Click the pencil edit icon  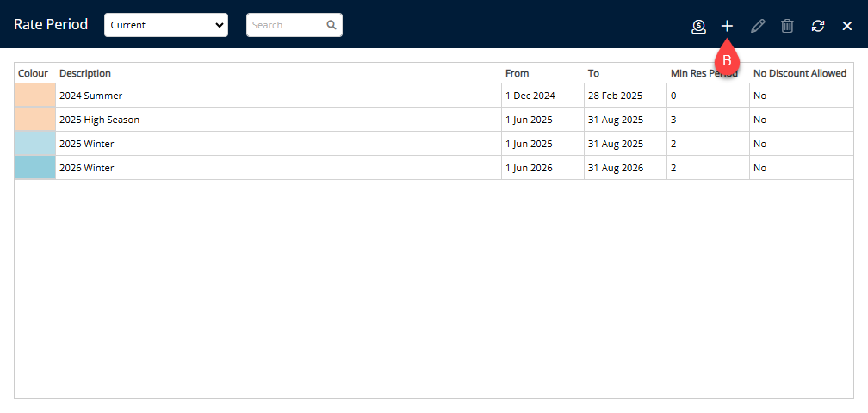[758, 26]
